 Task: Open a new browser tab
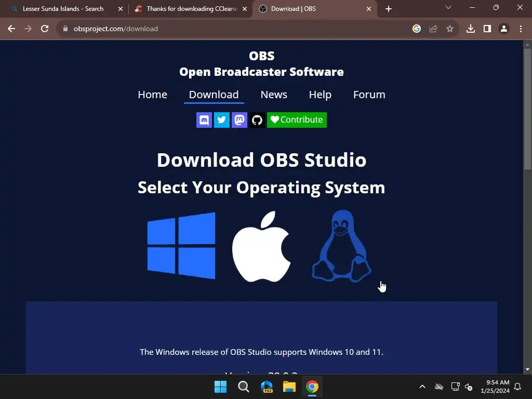point(389,9)
